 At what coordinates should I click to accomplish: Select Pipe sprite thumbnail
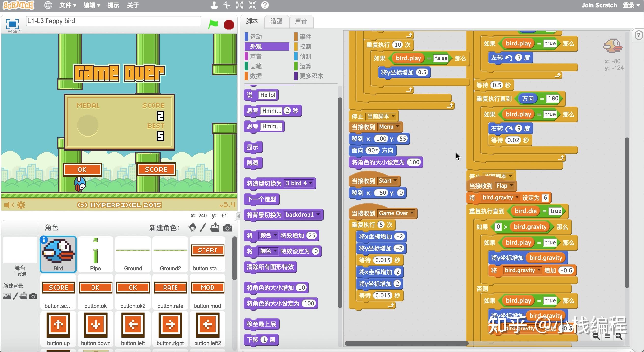tap(96, 254)
